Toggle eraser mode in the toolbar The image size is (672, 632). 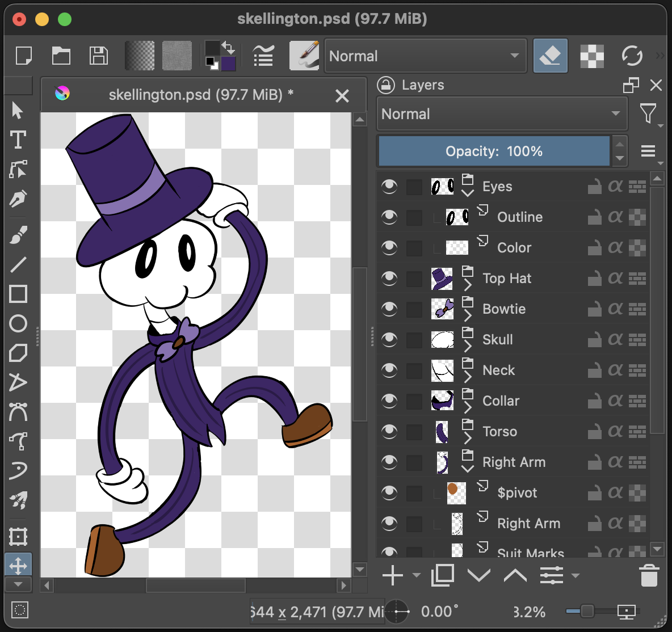(x=549, y=55)
